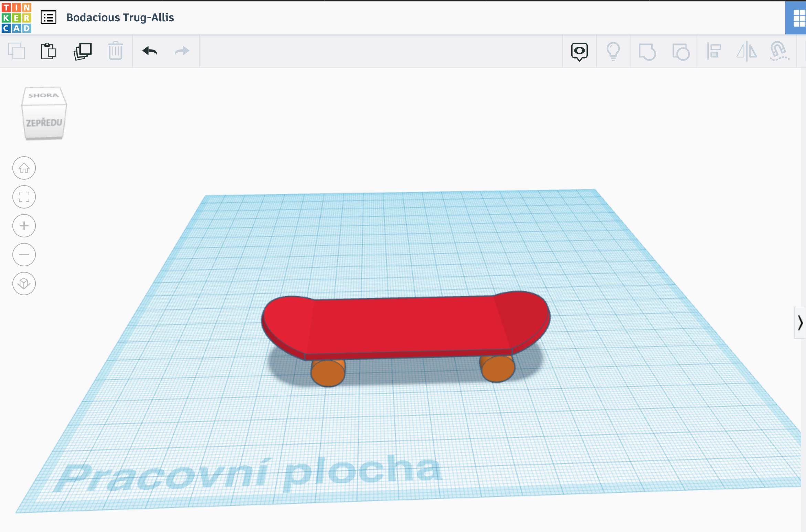This screenshot has height=532, width=806.
Task: Click the Duplicate and repeat icon
Action: point(83,51)
